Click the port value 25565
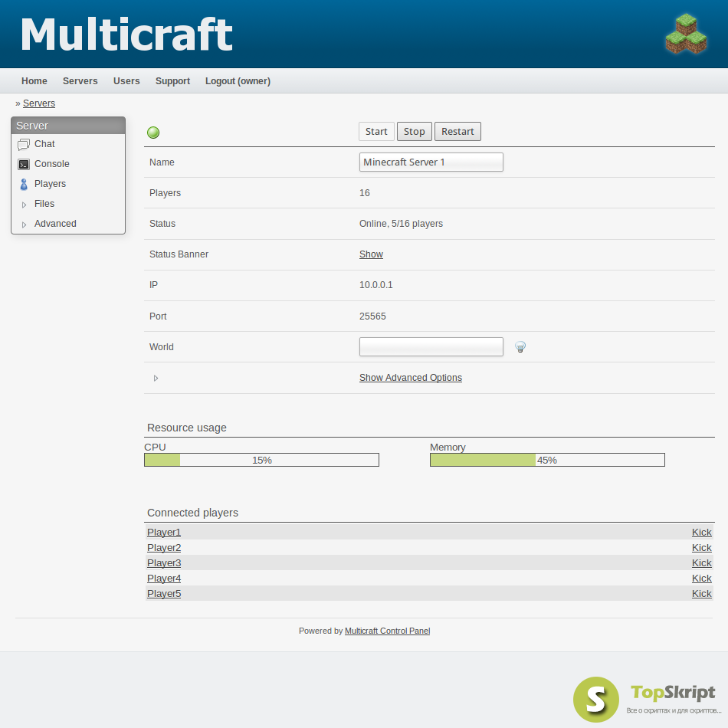 tap(372, 316)
